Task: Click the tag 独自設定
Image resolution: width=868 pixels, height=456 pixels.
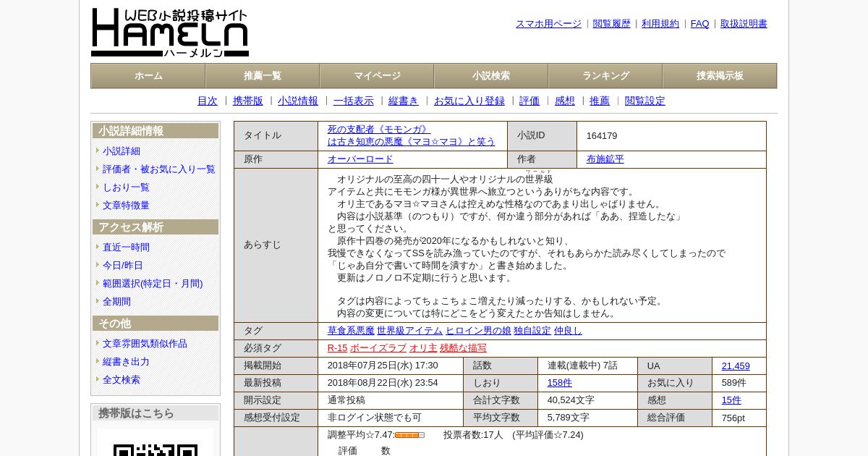Action: pos(532,331)
